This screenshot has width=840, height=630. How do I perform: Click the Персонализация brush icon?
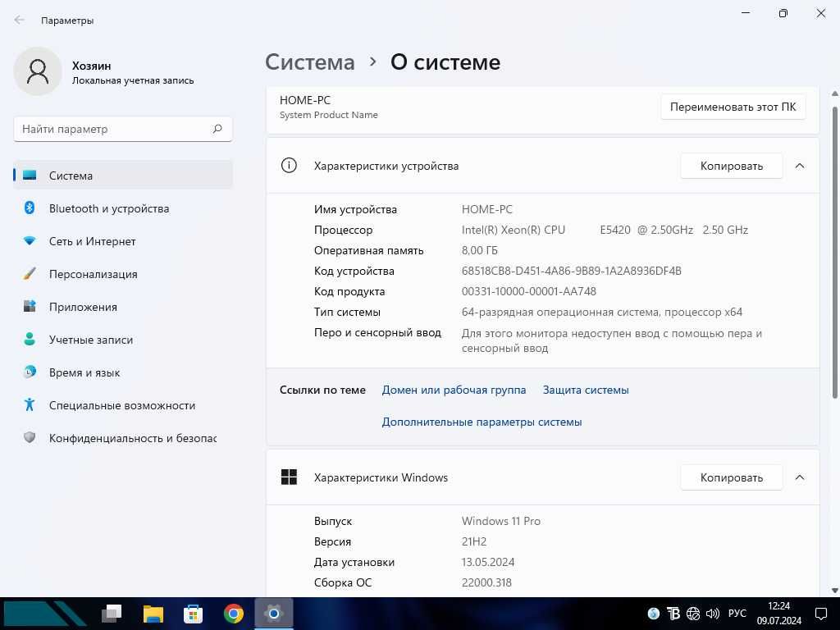click(30, 274)
